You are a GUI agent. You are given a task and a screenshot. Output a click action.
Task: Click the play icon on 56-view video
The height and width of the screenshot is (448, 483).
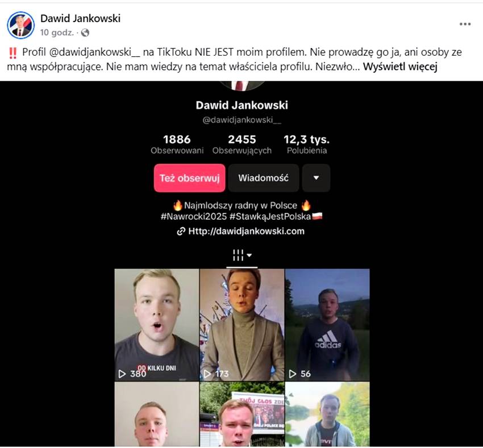click(292, 374)
